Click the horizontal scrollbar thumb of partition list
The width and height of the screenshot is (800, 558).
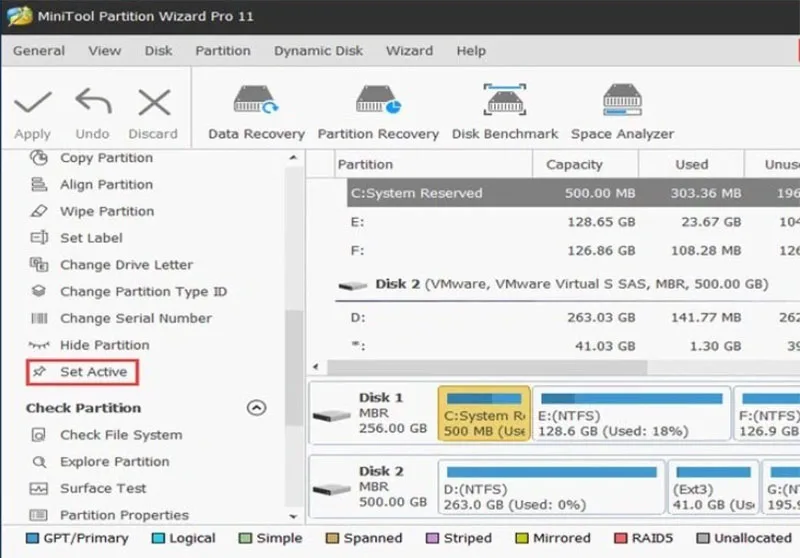point(487,367)
